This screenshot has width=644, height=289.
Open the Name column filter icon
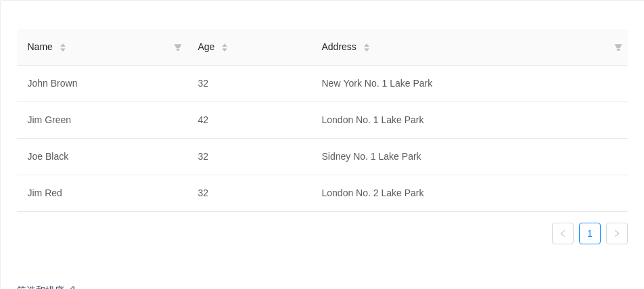pos(178,47)
